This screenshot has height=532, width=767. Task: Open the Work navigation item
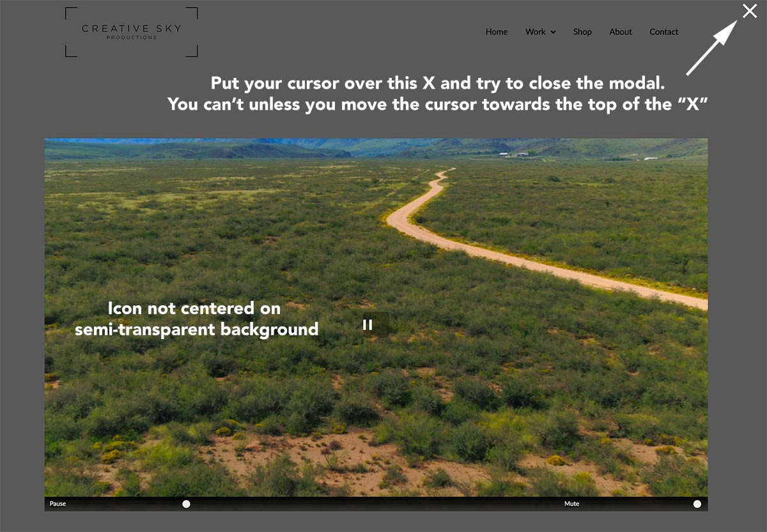tap(535, 32)
